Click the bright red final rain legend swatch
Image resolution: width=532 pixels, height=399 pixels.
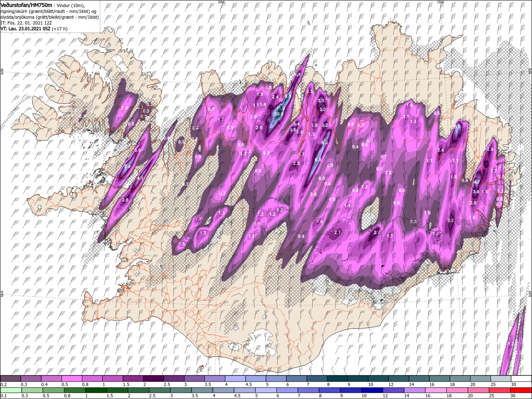(521, 390)
